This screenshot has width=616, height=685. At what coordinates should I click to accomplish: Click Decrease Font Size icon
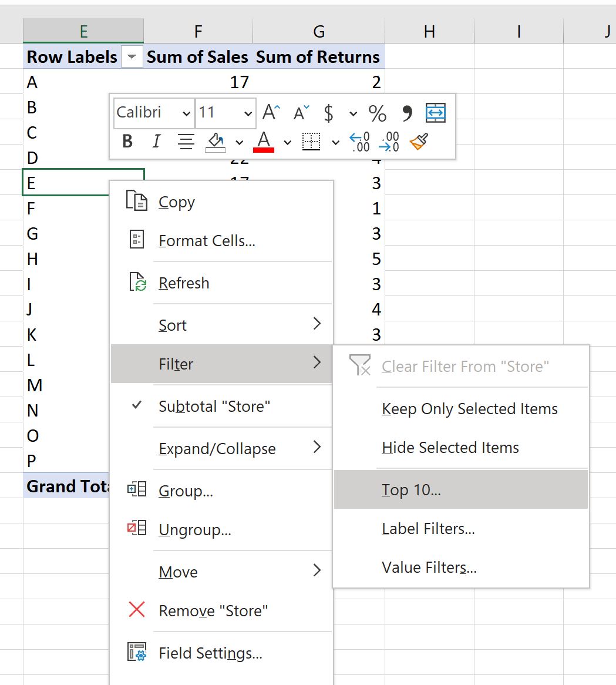coord(301,113)
